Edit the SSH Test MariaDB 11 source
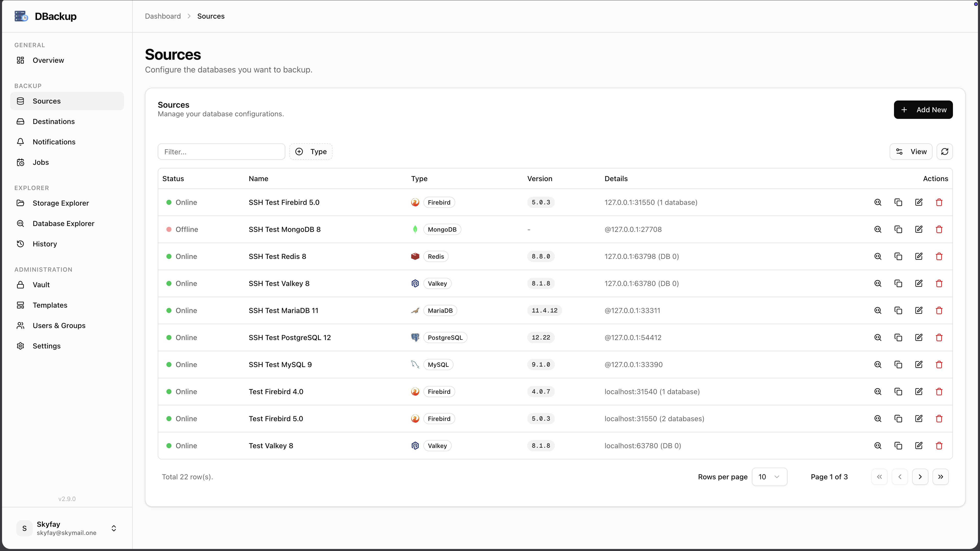The image size is (980, 551). (919, 310)
